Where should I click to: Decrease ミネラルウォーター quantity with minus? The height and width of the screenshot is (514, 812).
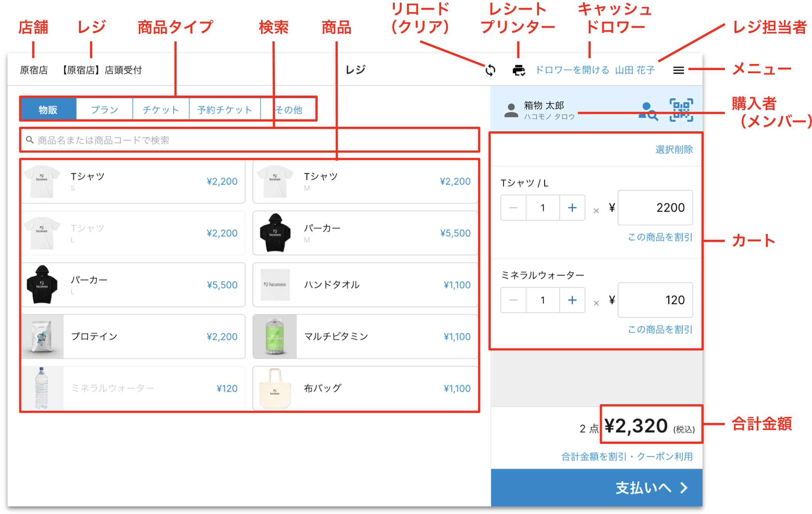click(513, 300)
